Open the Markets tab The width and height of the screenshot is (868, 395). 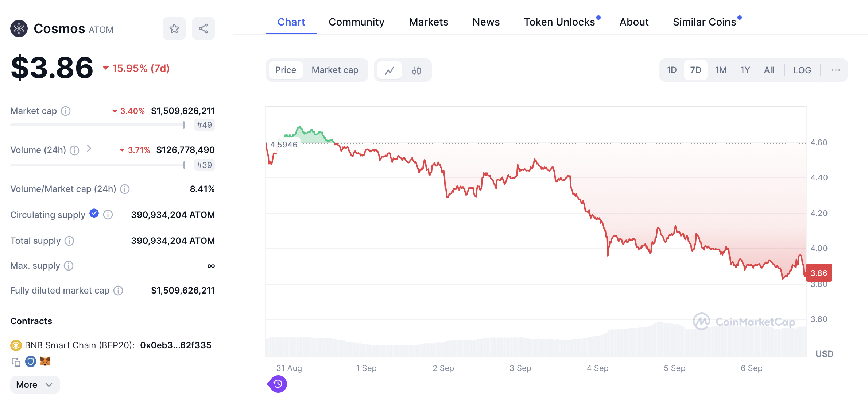coord(429,22)
